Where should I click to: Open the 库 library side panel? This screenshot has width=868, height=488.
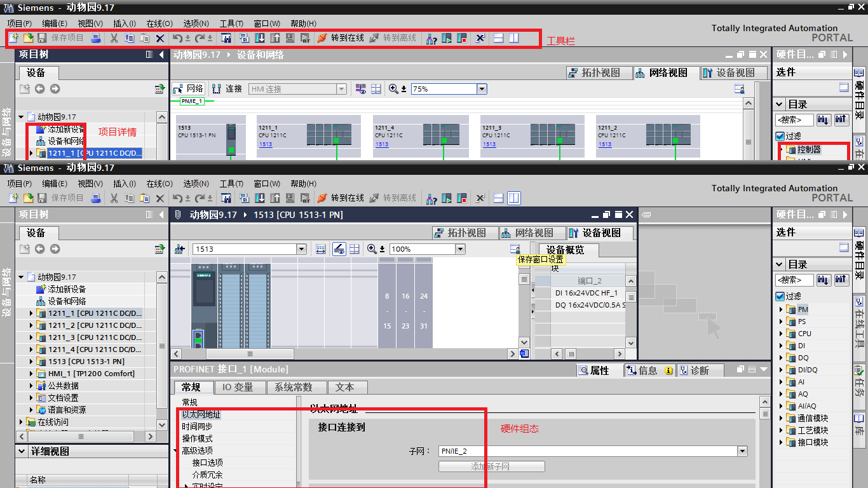[x=859, y=424]
